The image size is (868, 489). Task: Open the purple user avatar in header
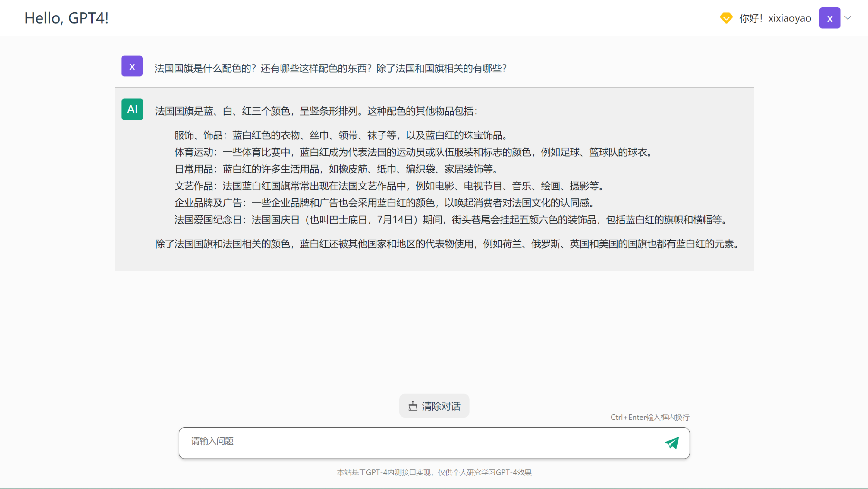pos(830,18)
